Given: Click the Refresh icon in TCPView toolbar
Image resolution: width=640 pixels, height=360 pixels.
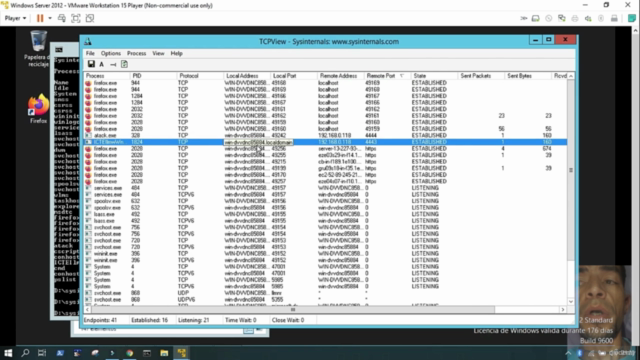Looking at the screenshot, I should pos(124,64).
